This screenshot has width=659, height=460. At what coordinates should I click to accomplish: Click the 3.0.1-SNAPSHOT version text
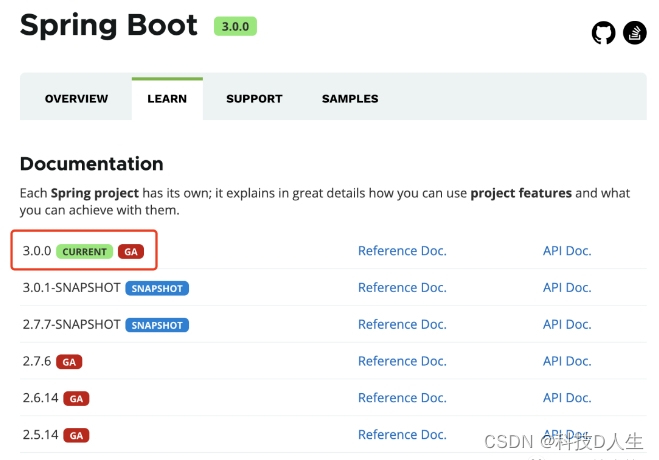71,288
